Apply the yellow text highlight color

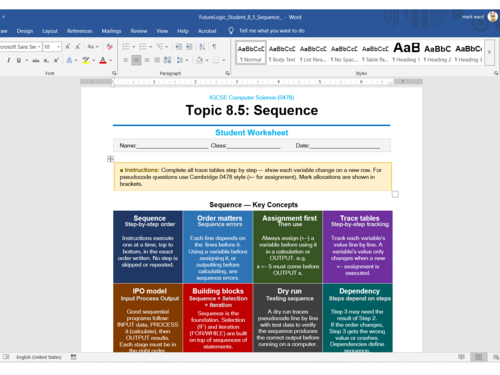[x=86, y=60]
